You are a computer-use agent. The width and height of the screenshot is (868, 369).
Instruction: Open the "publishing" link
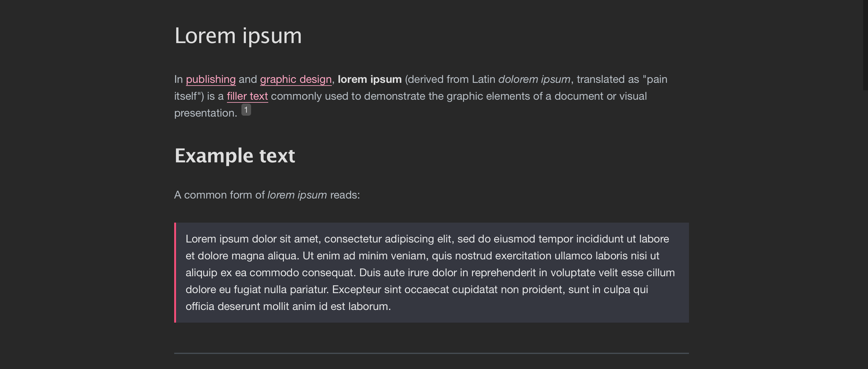click(211, 80)
